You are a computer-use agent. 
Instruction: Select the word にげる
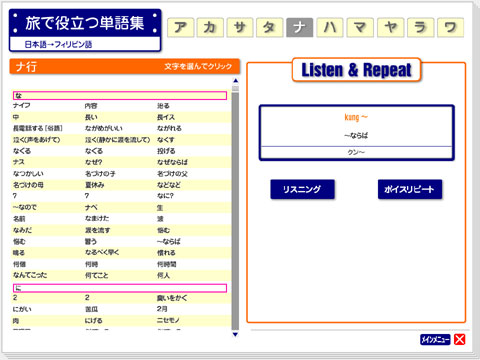(94, 321)
